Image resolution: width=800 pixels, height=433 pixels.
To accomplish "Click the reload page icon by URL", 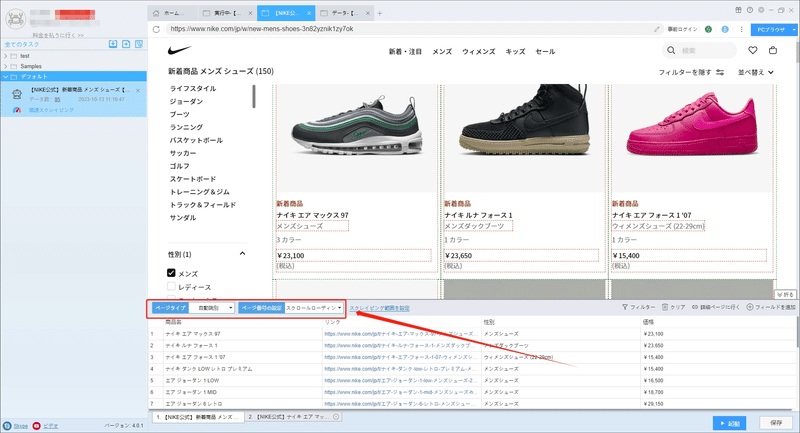I will pos(156,29).
